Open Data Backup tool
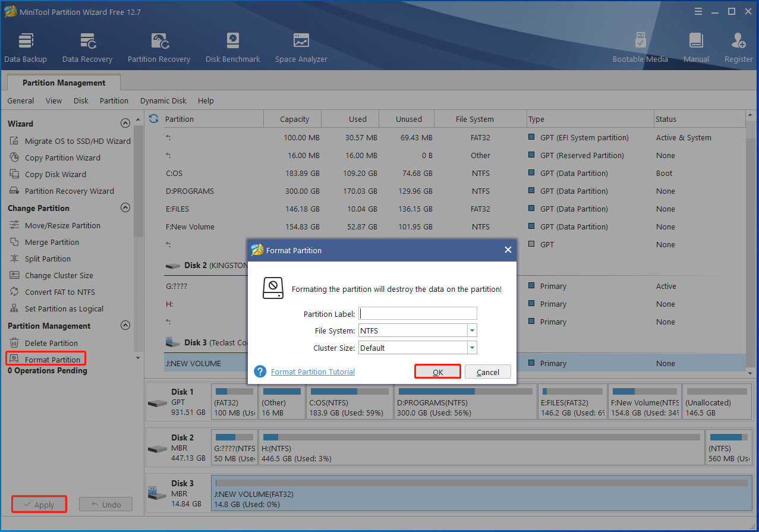 26,48
